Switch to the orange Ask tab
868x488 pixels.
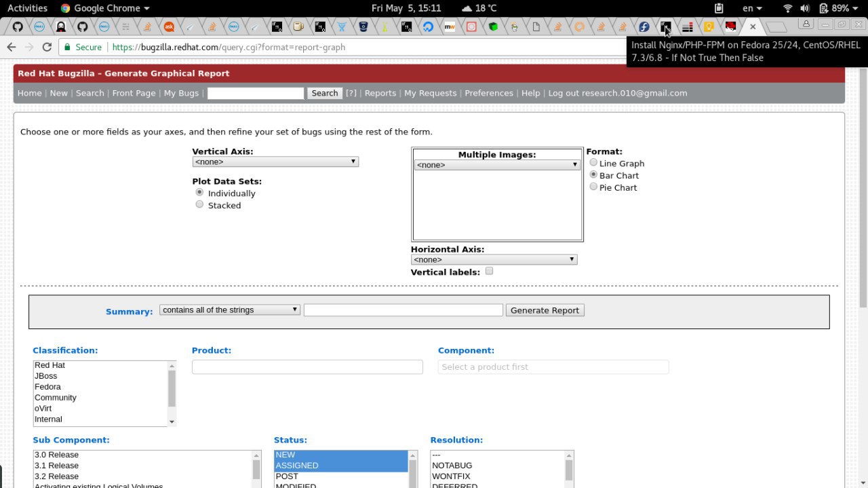[x=169, y=27]
